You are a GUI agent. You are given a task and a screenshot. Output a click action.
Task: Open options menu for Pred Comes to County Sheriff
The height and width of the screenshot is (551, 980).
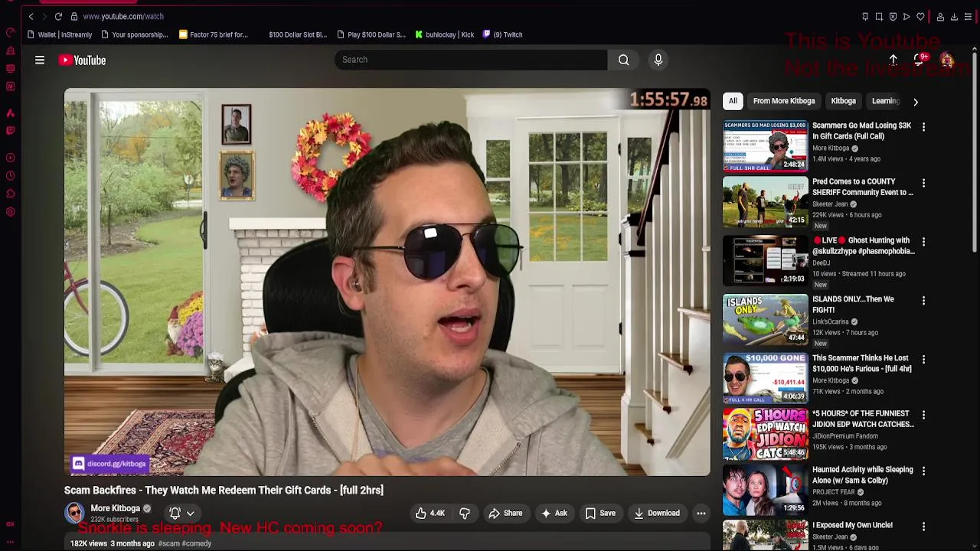[923, 183]
